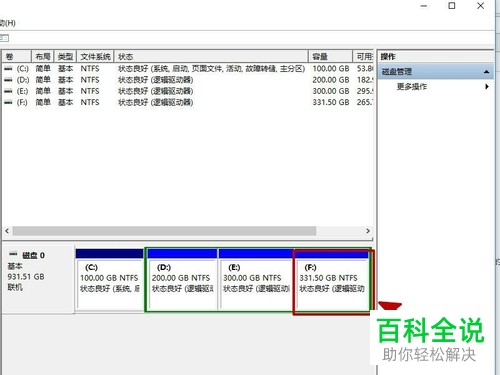Select the (C:) 100.00 GB partition block
Image resolution: width=500 pixels, height=375 pixels.
(x=109, y=279)
